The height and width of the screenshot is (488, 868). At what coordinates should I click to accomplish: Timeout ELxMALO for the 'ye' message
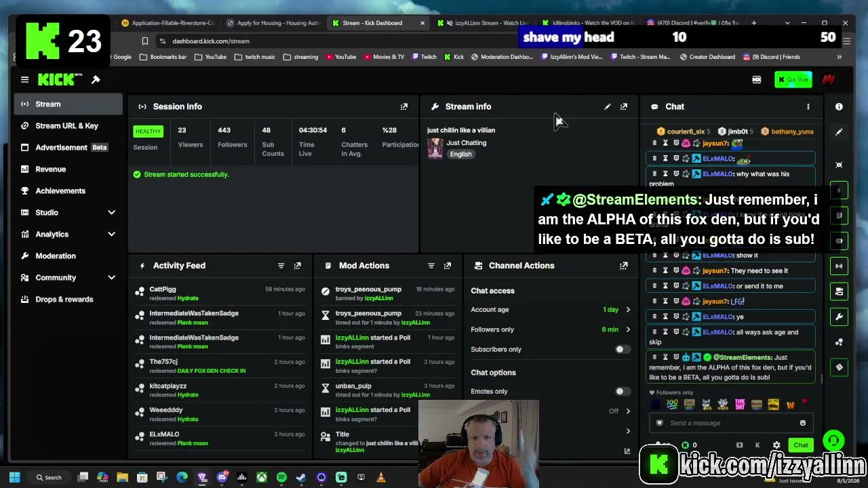pyautogui.click(x=665, y=317)
